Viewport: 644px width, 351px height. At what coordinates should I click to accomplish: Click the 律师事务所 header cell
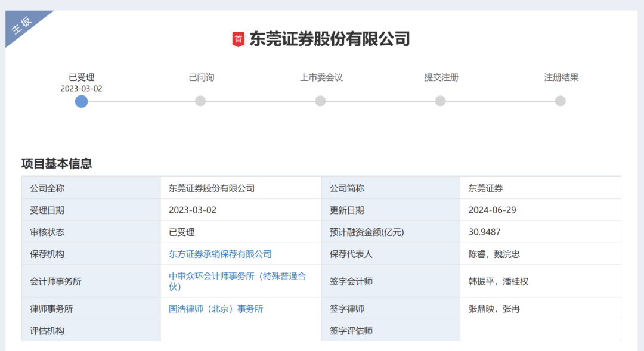91,308
